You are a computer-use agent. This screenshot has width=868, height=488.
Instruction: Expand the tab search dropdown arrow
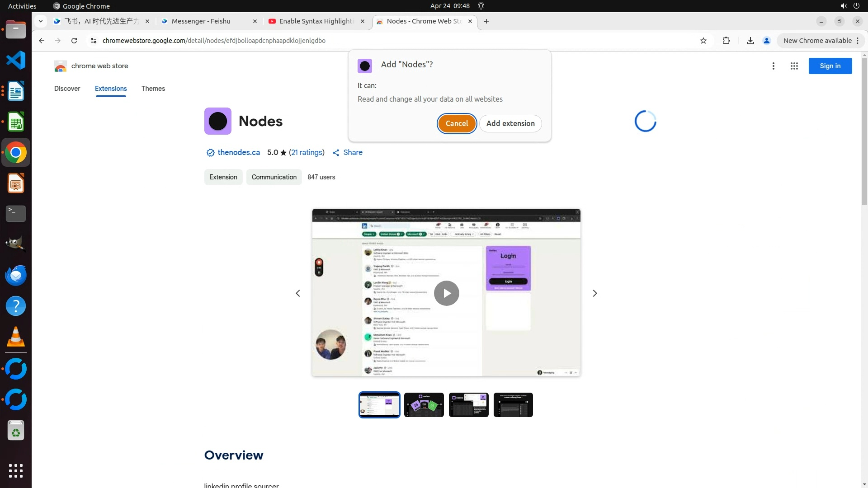pos(41,21)
